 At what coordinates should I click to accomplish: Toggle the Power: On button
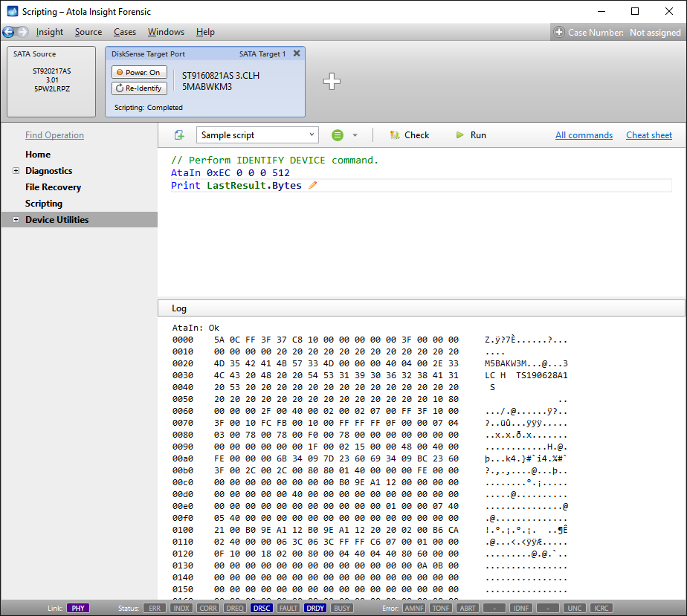pyautogui.click(x=139, y=72)
